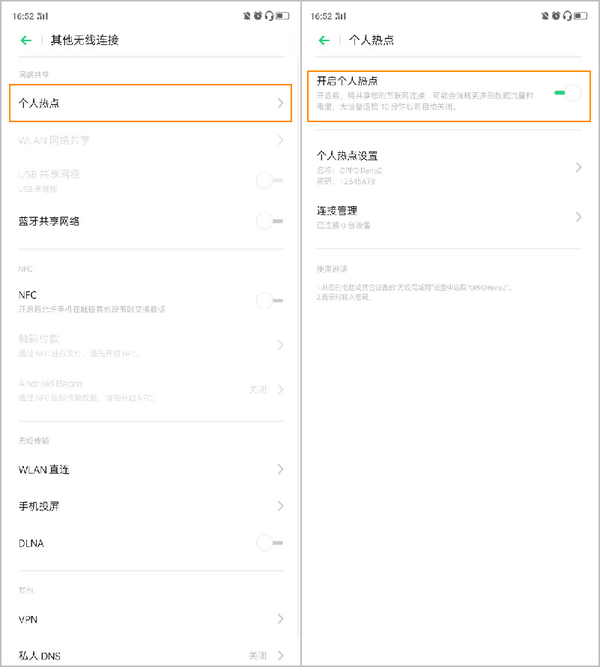This screenshot has width=600, height=667.
Task: Expand WLAN 直连 with its chevron
Action: click(x=280, y=469)
